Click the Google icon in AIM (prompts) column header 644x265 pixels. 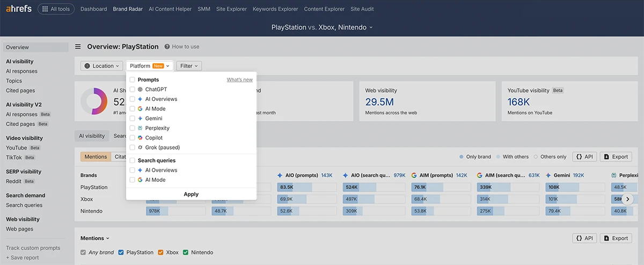point(414,175)
